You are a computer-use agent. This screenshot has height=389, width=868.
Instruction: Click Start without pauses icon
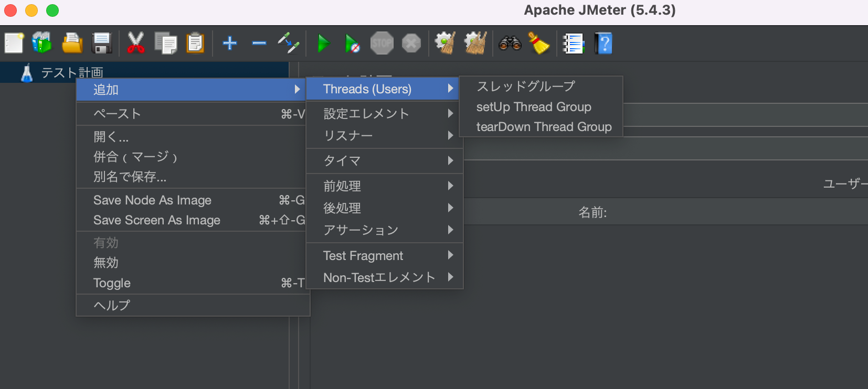(x=352, y=43)
